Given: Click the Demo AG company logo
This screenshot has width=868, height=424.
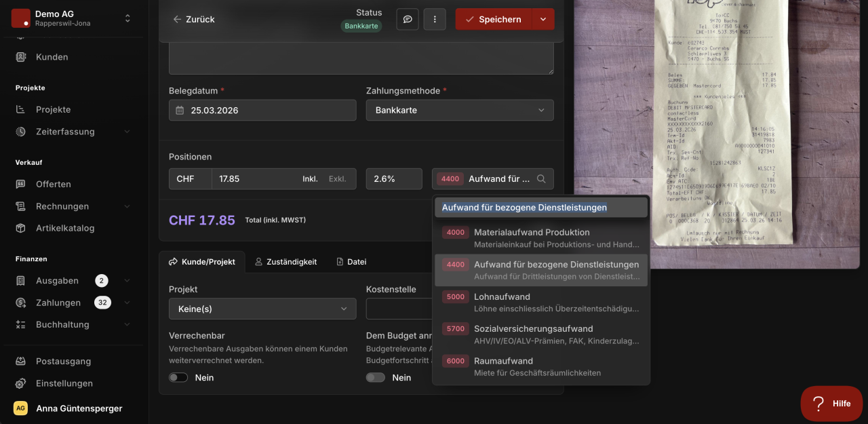Looking at the screenshot, I should (x=21, y=18).
